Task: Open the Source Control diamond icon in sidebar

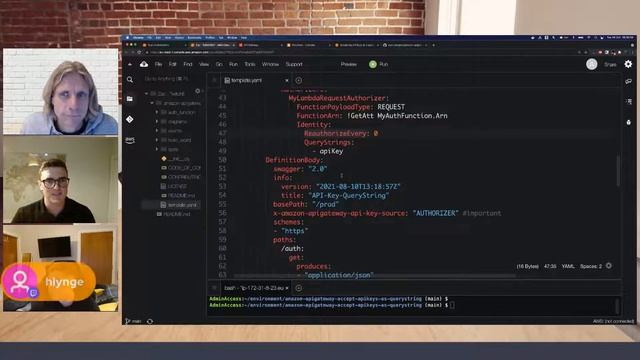Action: 130,119
